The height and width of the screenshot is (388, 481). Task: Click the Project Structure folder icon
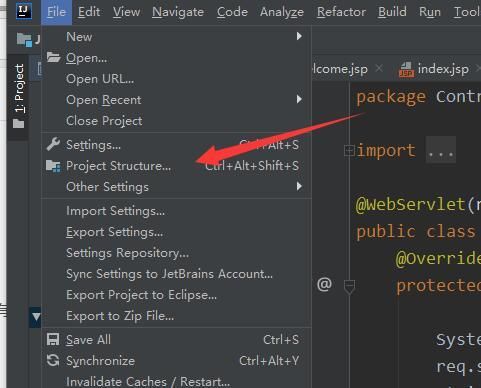click(53, 166)
